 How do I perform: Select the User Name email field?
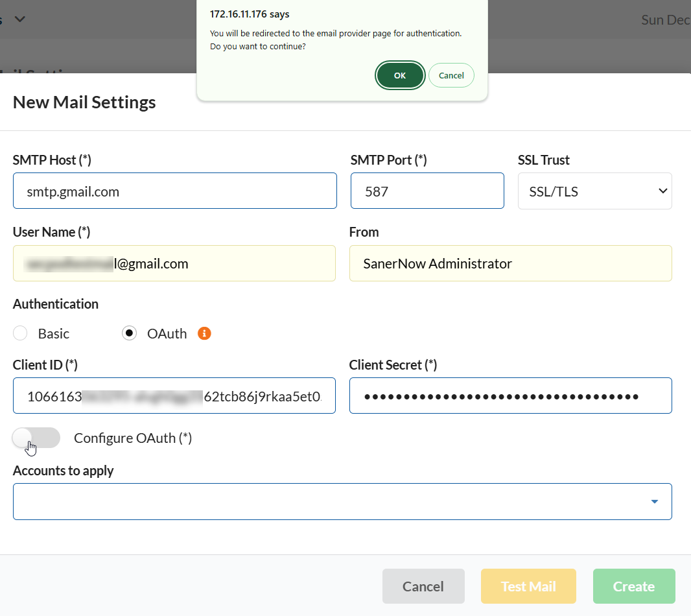point(174,263)
